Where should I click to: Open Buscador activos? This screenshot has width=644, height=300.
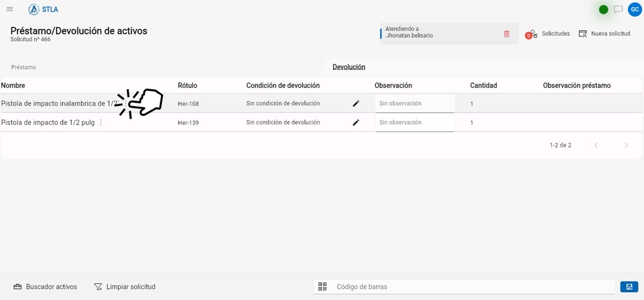pyautogui.click(x=45, y=287)
